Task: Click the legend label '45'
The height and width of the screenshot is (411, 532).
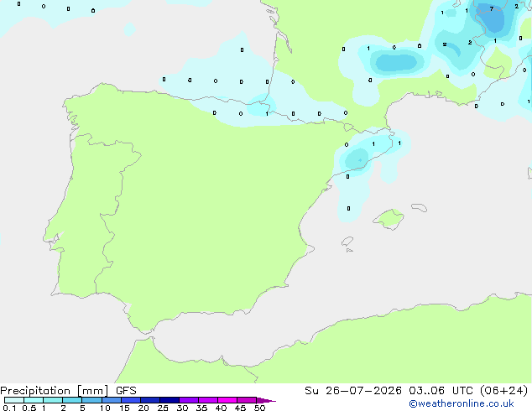Action: click(240, 408)
